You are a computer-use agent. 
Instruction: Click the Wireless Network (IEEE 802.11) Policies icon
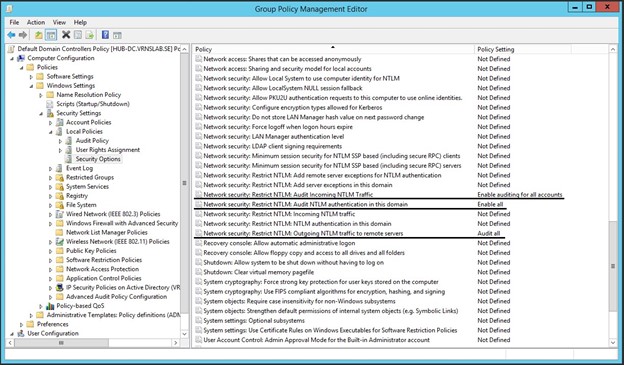click(60, 242)
